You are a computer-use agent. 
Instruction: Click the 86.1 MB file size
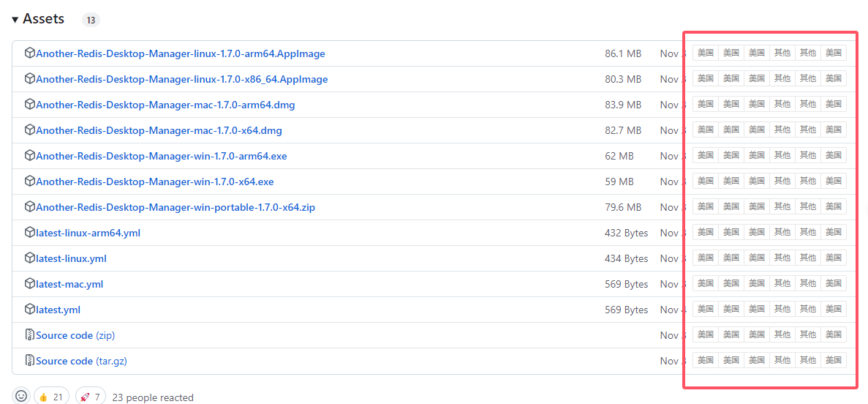[623, 53]
